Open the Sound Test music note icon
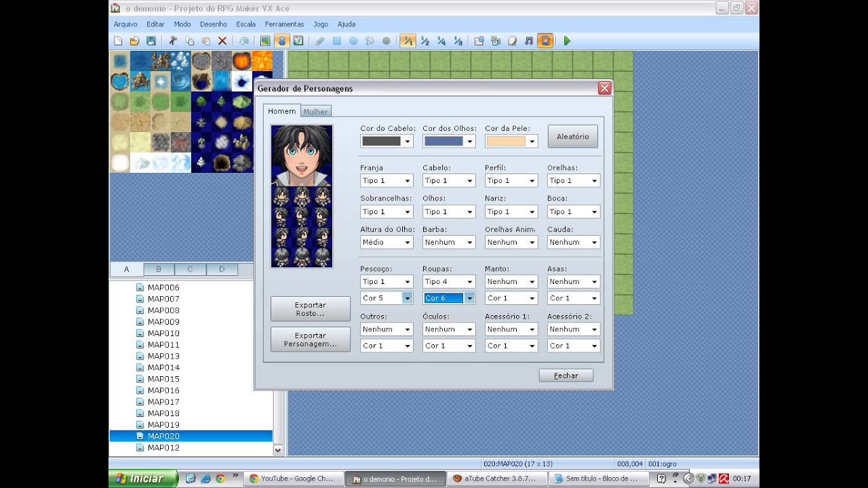The width and height of the screenshot is (868, 488). [x=529, y=41]
